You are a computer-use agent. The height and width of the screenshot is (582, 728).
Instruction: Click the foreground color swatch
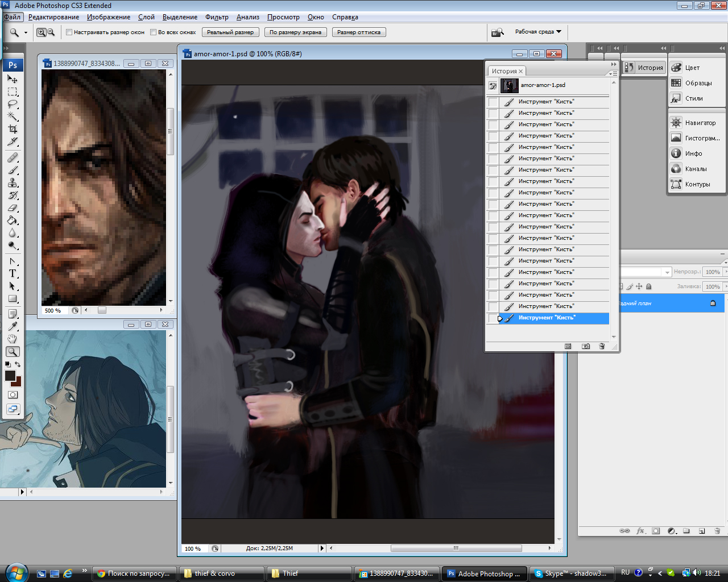10,375
